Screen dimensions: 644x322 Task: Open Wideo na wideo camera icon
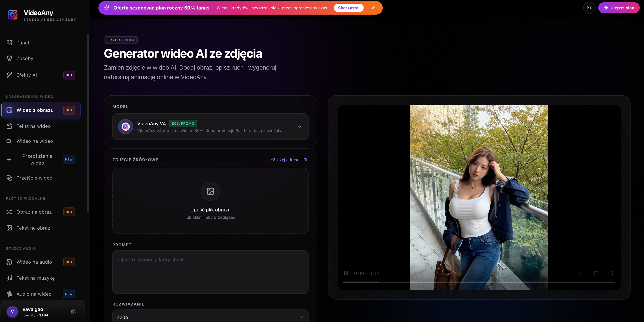tap(9, 141)
